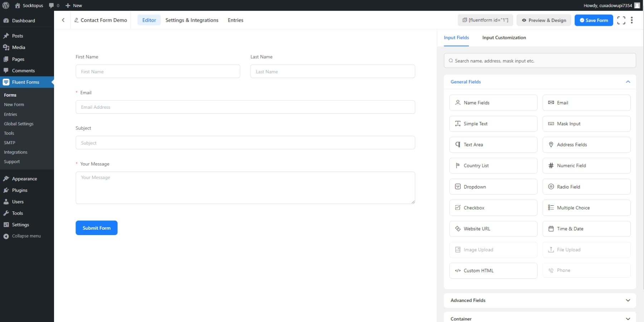Insert an Email field
This screenshot has height=322, width=644.
click(586, 103)
